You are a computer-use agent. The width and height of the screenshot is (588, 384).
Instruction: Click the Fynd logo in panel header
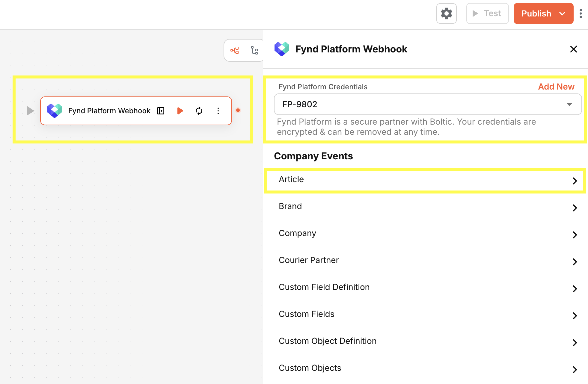282,49
